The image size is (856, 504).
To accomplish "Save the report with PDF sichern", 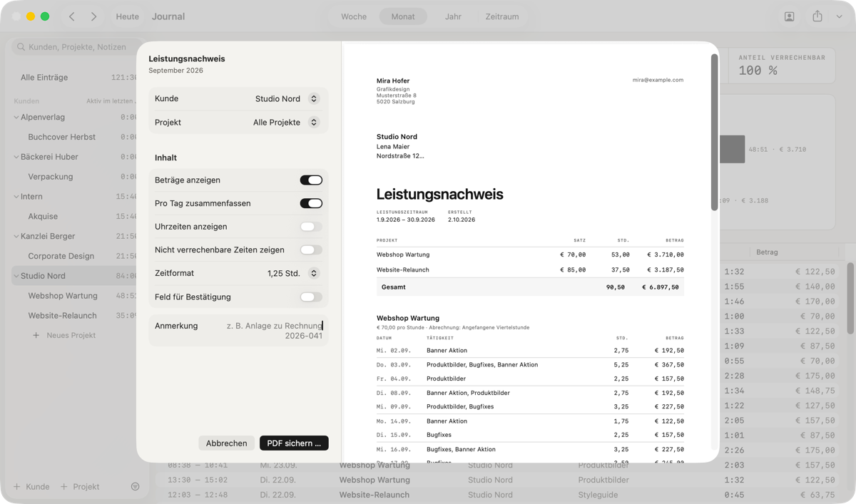I will [294, 443].
